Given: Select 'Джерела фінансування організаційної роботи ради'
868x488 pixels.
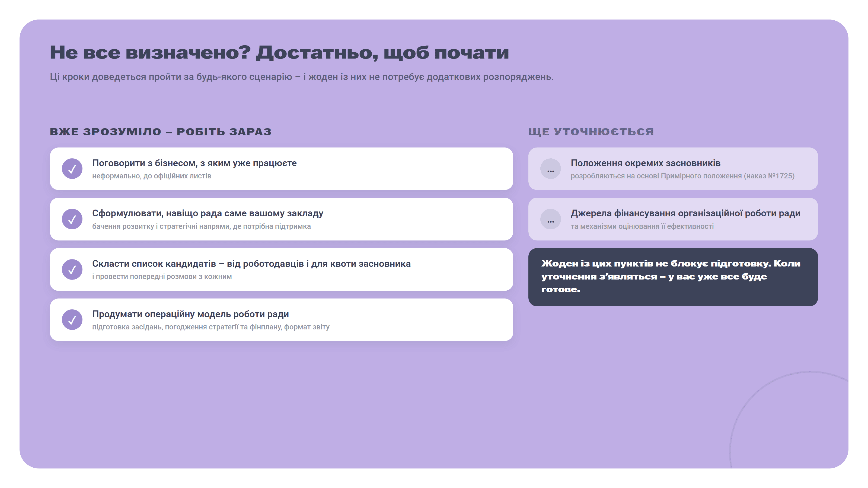Looking at the screenshot, I should [685, 213].
